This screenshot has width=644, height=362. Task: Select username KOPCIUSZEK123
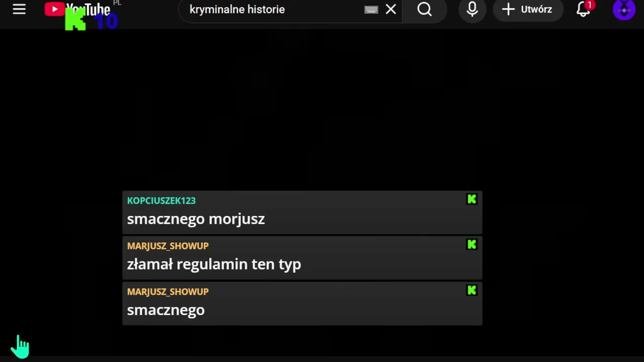(x=161, y=201)
